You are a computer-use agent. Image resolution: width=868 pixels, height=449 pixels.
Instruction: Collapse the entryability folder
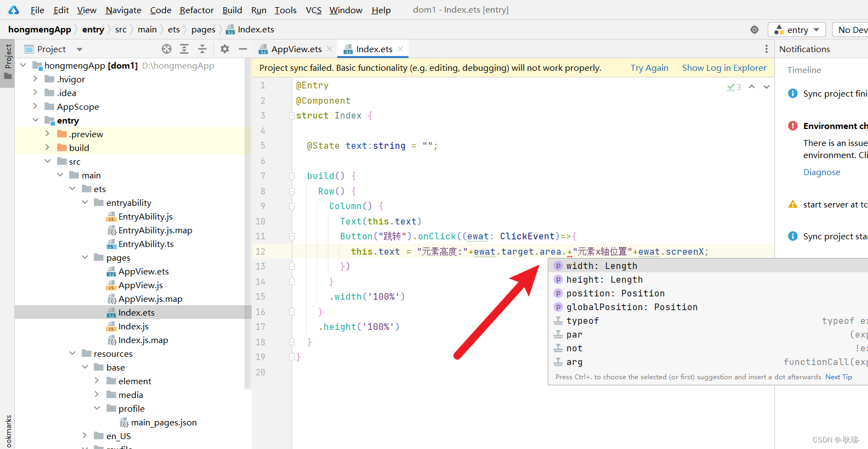tap(84, 203)
